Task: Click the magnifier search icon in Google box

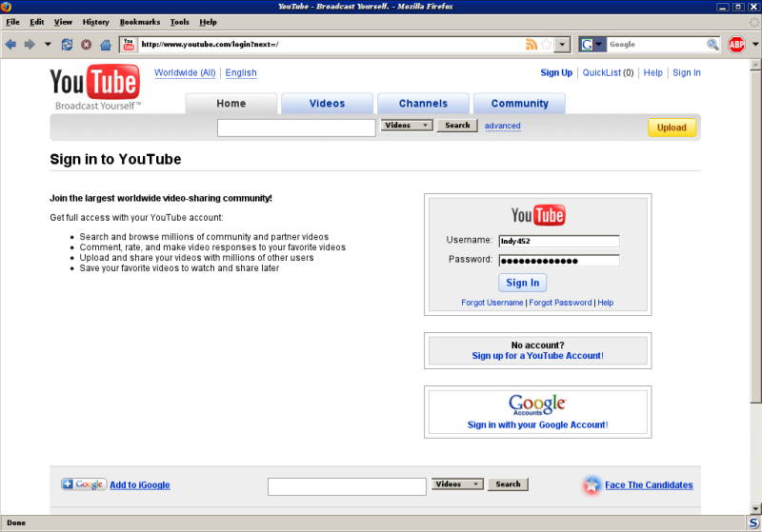Action: click(712, 45)
